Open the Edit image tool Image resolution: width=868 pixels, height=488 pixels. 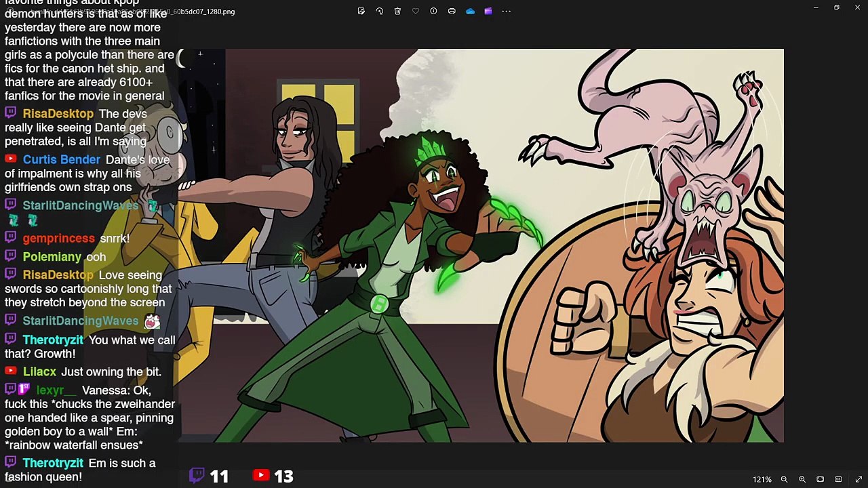[x=361, y=11]
